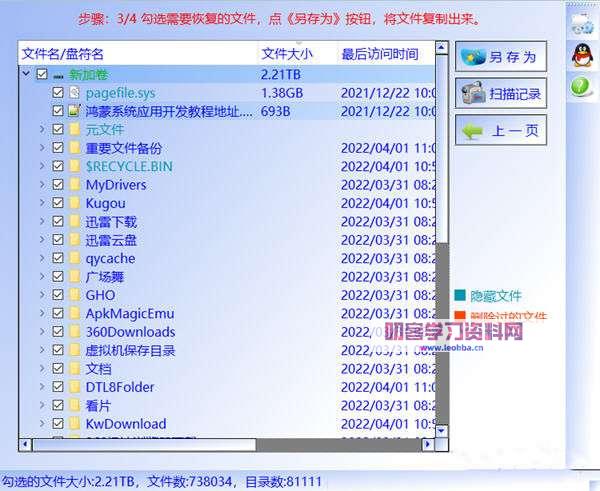Select the $RECYCLE.BIN folder icon
Image resolution: width=600 pixels, height=491 pixels.
click(x=74, y=166)
